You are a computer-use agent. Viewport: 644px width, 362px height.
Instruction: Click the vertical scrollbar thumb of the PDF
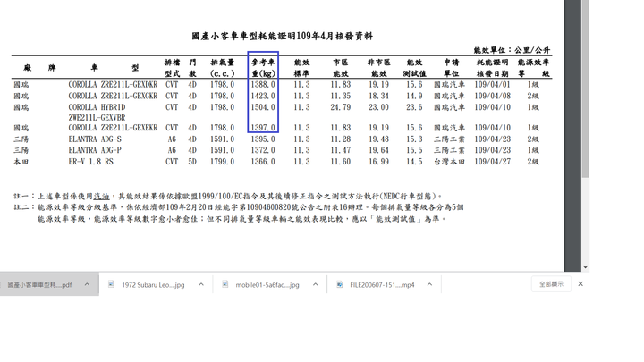[x=585, y=88]
